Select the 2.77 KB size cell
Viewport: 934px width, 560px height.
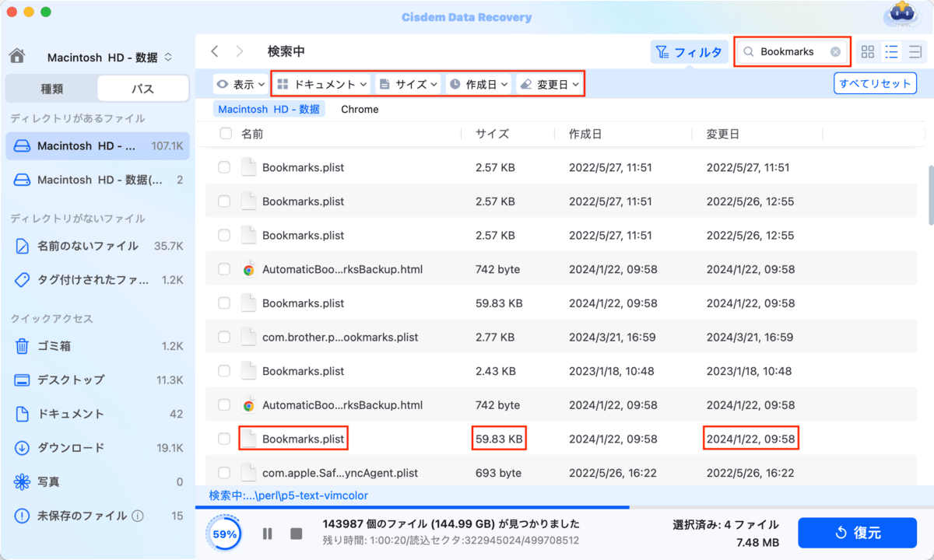[x=494, y=338]
